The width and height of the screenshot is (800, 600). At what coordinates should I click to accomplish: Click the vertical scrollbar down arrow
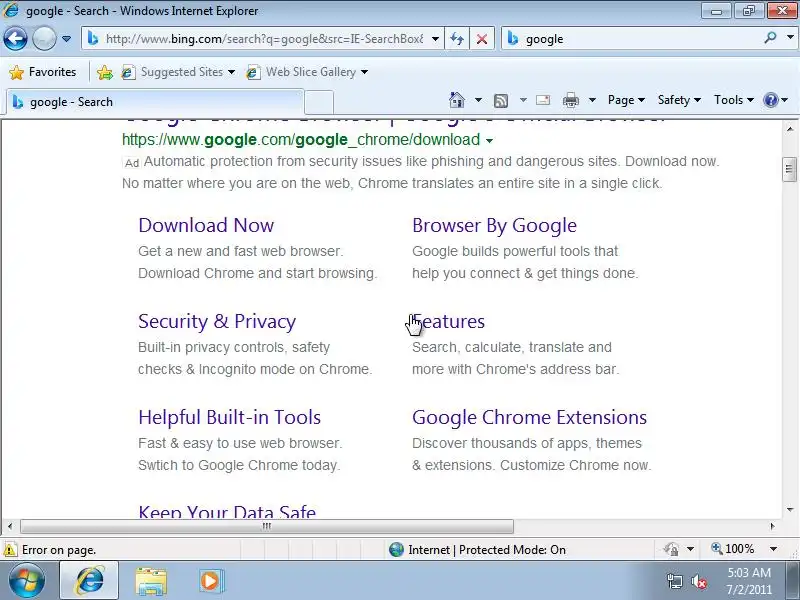pyautogui.click(x=790, y=510)
